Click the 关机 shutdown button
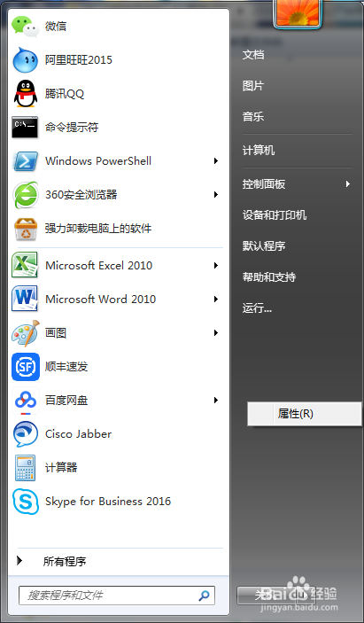Screen dimensions: 364x623 coord(268,596)
